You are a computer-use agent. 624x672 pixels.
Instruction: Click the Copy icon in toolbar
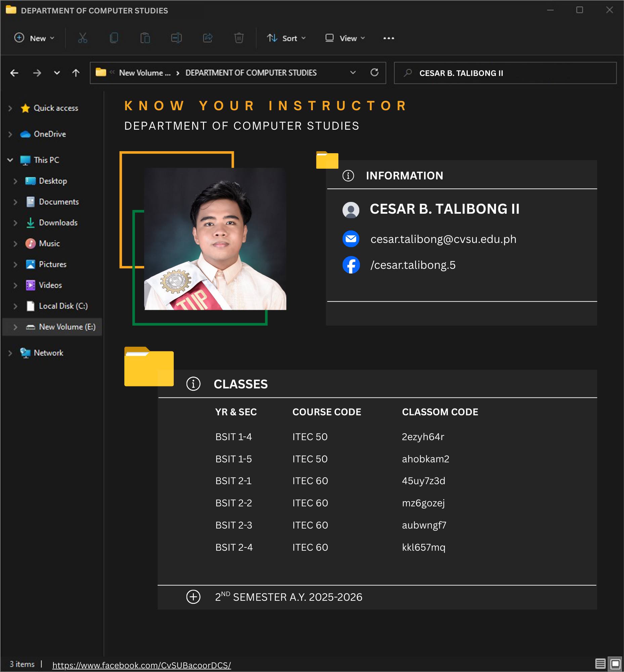coord(114,38)
